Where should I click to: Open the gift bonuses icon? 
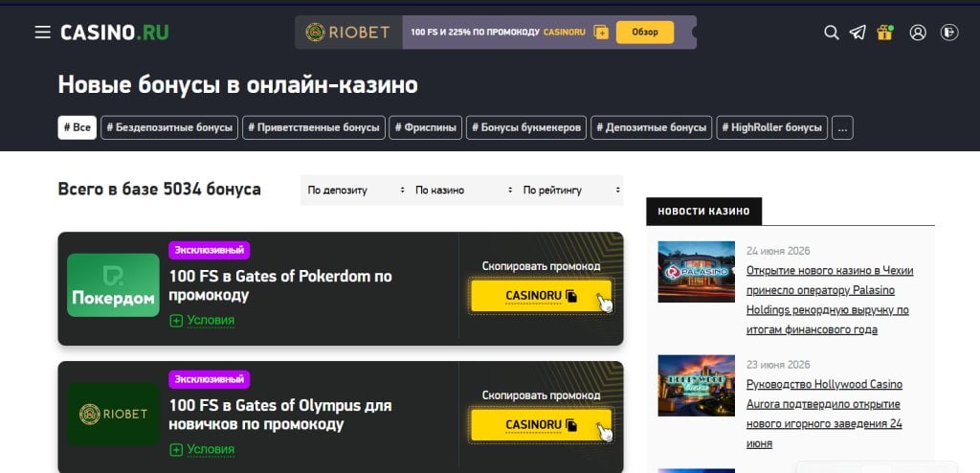(x=885, y=33)
